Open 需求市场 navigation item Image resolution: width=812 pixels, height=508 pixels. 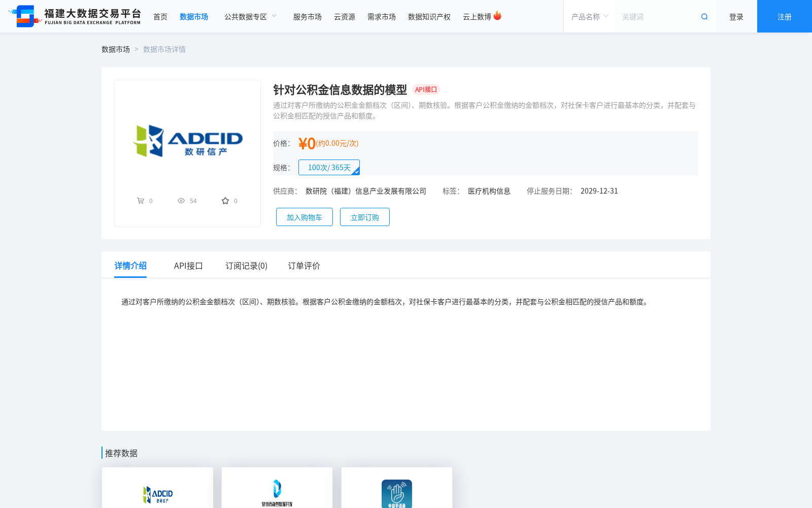pos(382,17)
